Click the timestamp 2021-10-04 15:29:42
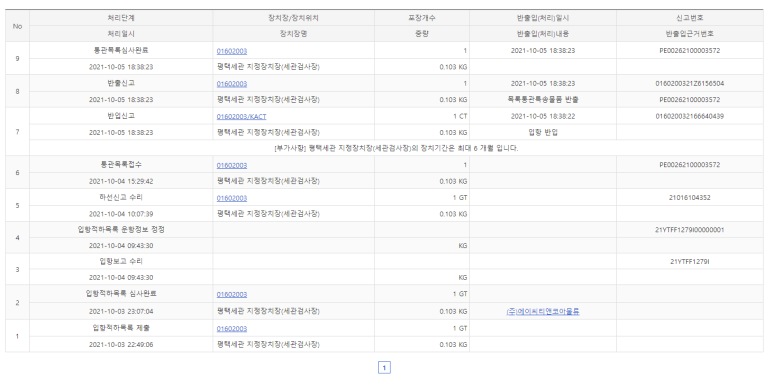The width and height of the screenshot is (773, 375). (121, 181)
